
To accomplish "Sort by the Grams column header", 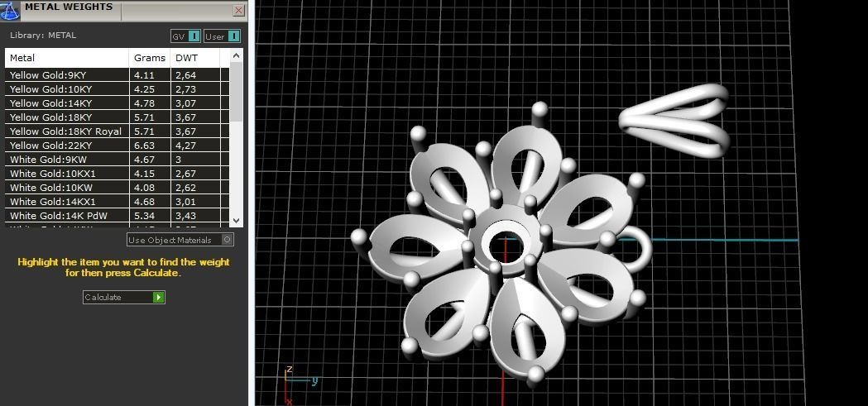I will pos(150,58).
